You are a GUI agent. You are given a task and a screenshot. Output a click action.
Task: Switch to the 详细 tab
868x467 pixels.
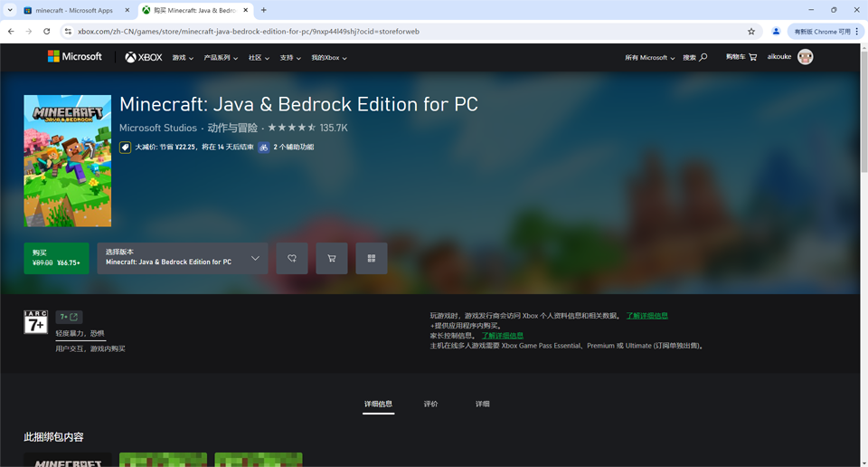(x=482, y=404)
